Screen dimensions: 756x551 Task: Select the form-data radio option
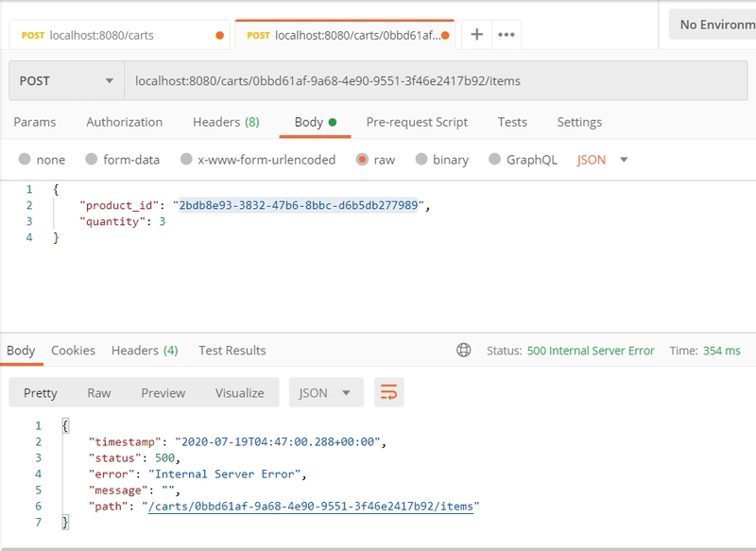tap(92, 160)
